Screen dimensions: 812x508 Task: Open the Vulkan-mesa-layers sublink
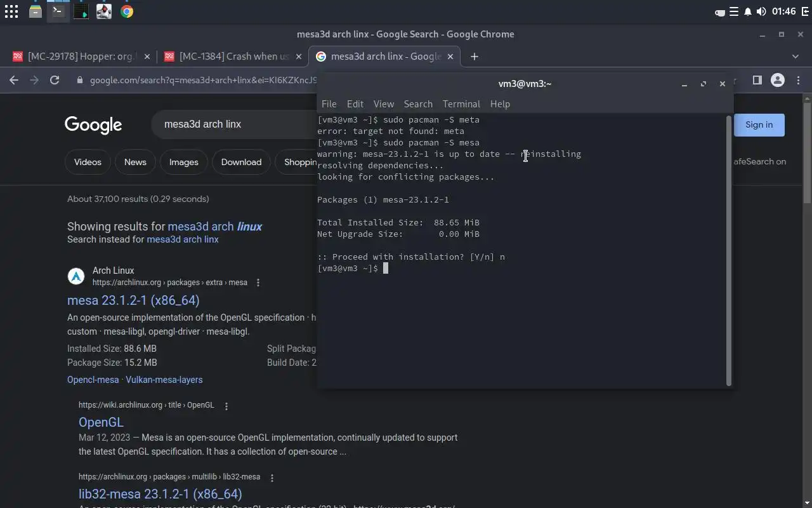click(x=164, y=380)
